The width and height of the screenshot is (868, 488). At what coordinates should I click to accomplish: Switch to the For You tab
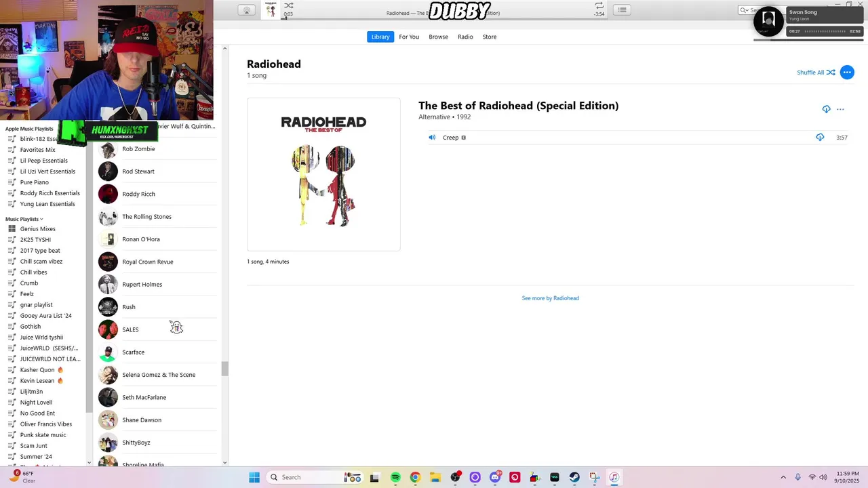point(409,37)
